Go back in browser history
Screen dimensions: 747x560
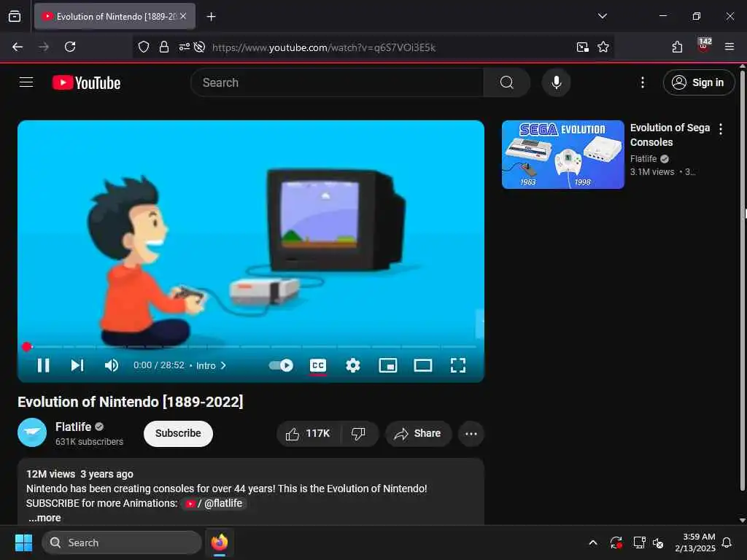[18, 47]
